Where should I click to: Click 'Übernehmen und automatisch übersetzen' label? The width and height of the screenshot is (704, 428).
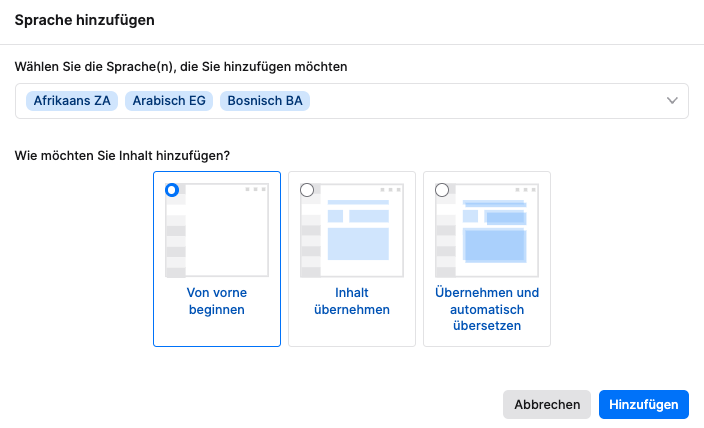[x=487, y=309]
